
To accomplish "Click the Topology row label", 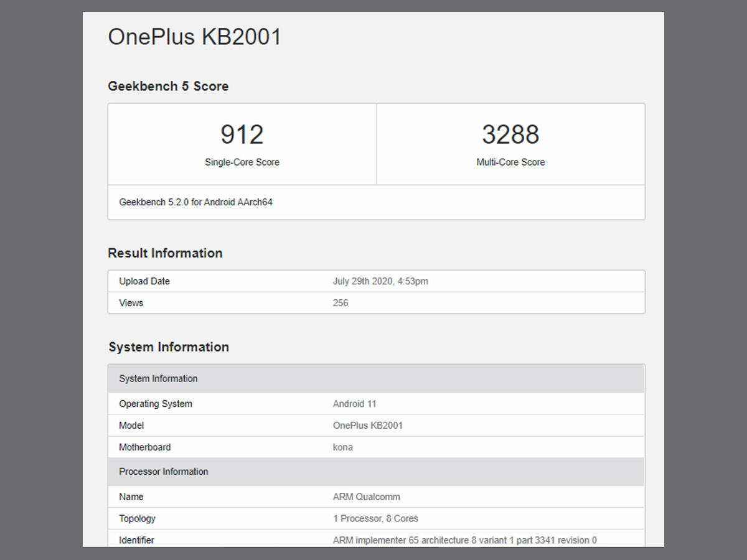I will coord(138,519).
